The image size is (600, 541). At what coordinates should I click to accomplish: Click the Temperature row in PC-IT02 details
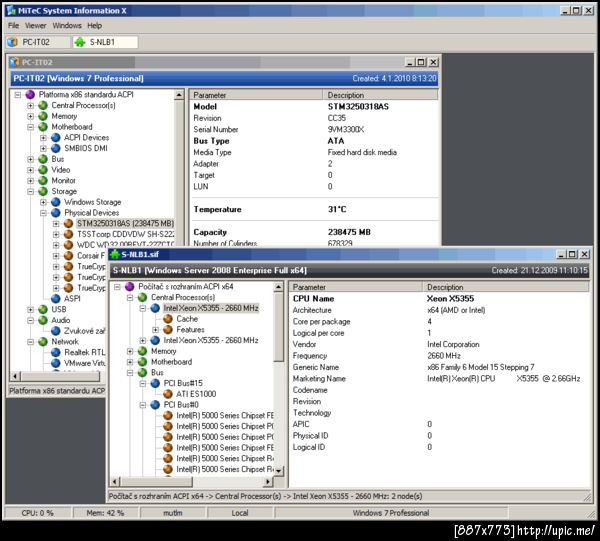point(314,209)
